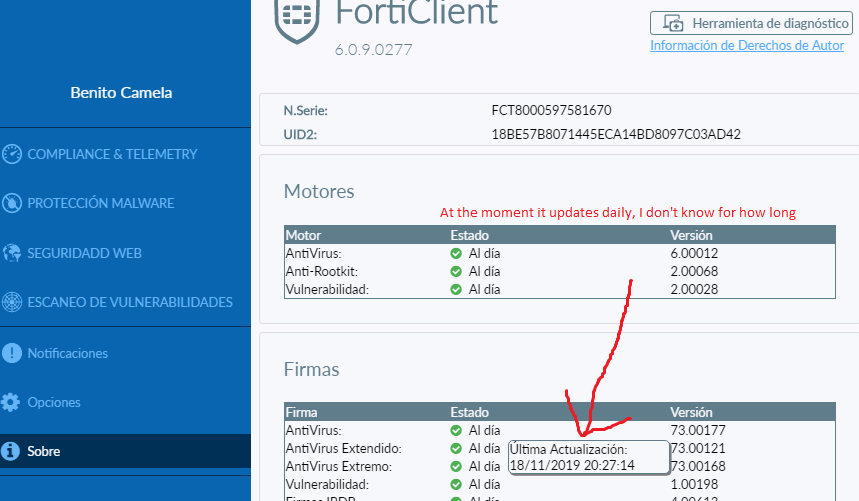Open Compliance & Telemetry gauge icon
Image resolution: width=859 pixels, height=501 pixels.
pyautogui.click(x=12, y=154)
